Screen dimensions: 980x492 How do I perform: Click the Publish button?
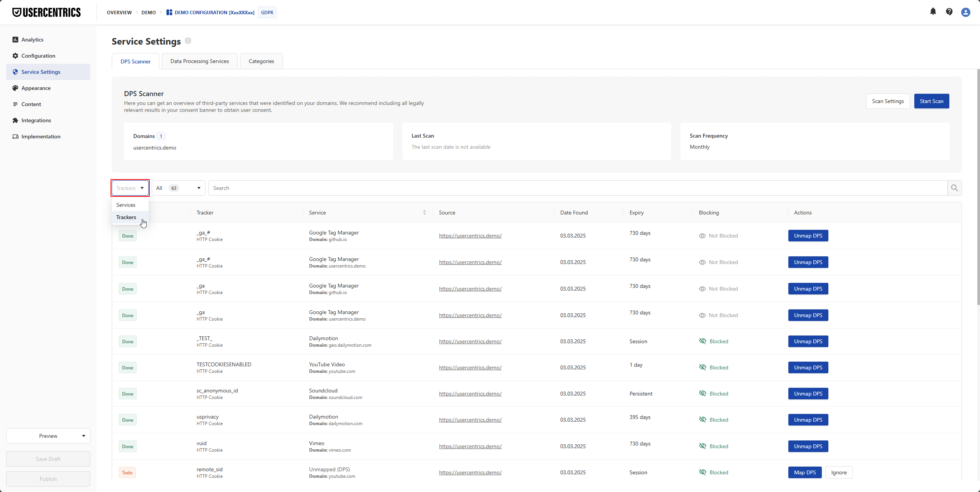pyautogui.click(x=48, y=479)
